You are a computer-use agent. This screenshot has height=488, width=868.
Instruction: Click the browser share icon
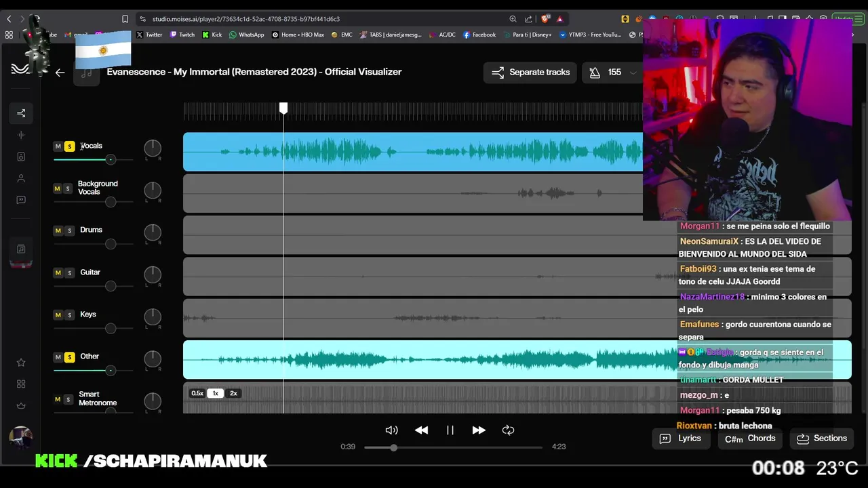tap(528, 19)
